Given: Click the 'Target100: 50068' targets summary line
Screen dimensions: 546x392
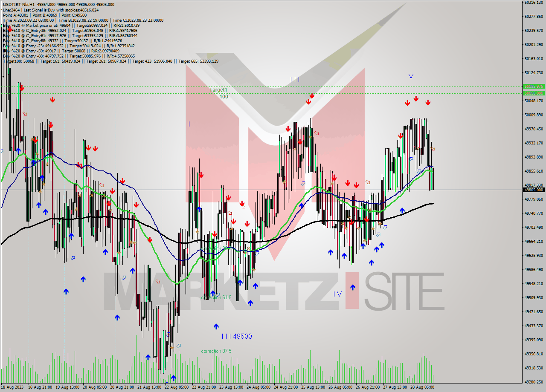Looking at the screenshot, I should coord(110,61).
